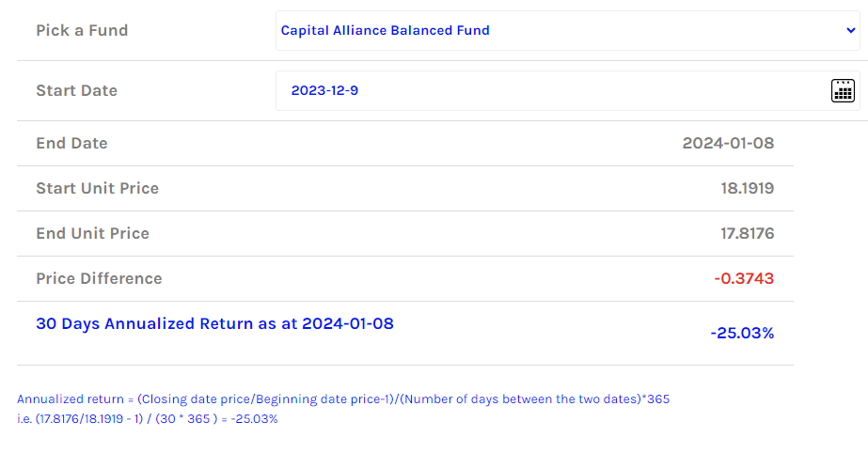Select the start unit price 18.1919
This screenshot has width=868, height=453.
coord(748,189)
